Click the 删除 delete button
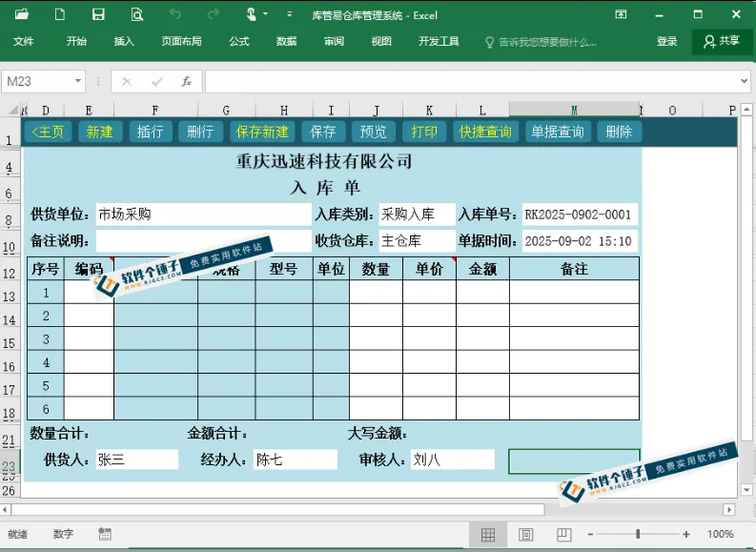The height and width of the screenshot is (552, 756). pos(619,132)
